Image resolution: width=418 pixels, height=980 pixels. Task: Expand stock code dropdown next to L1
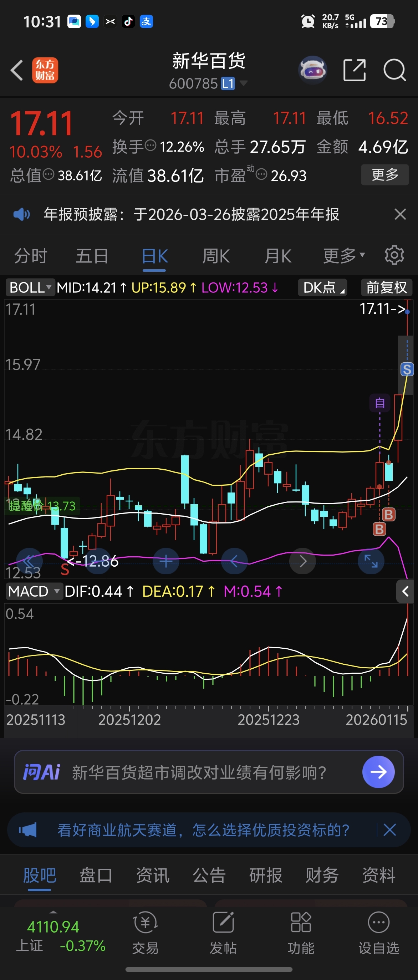pos(243,83)
